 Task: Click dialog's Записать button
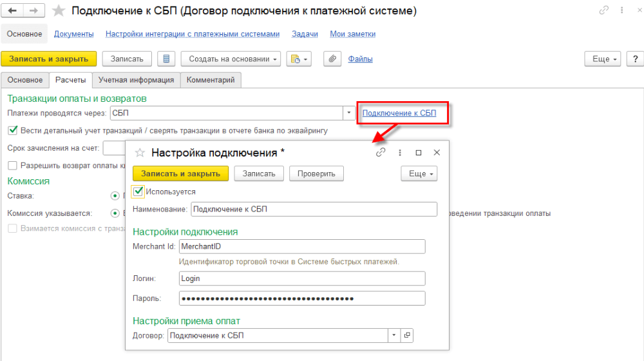(x=259, y=173)
